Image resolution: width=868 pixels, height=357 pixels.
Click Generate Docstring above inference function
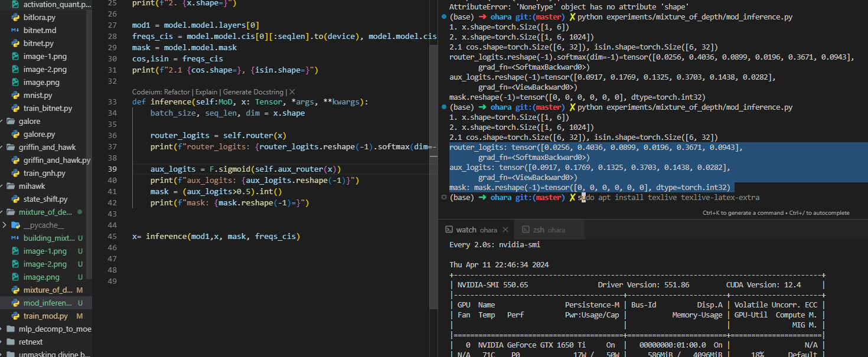254,92
